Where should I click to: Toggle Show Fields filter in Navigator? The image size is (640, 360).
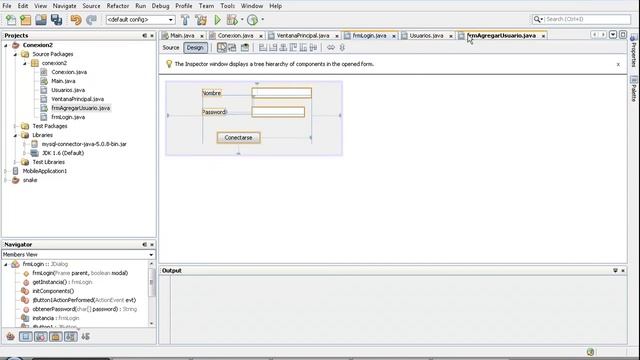coord(26,337)
